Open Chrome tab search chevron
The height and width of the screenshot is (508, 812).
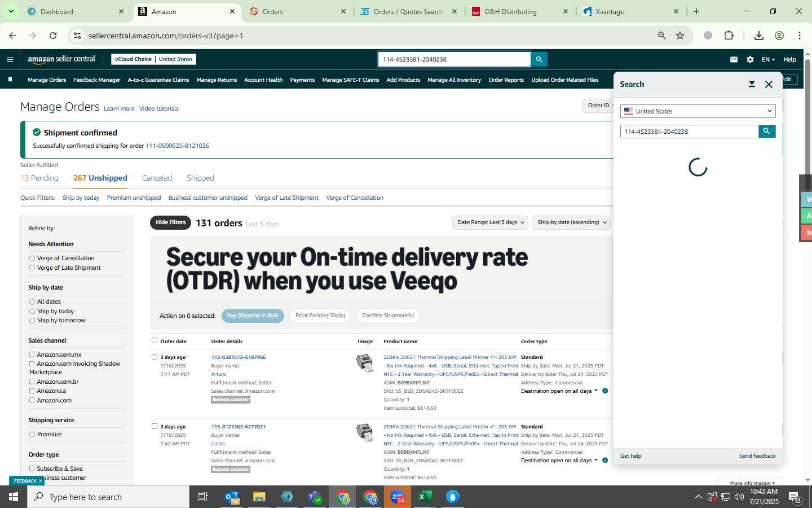pyautogui.click(x=11, y=11)
